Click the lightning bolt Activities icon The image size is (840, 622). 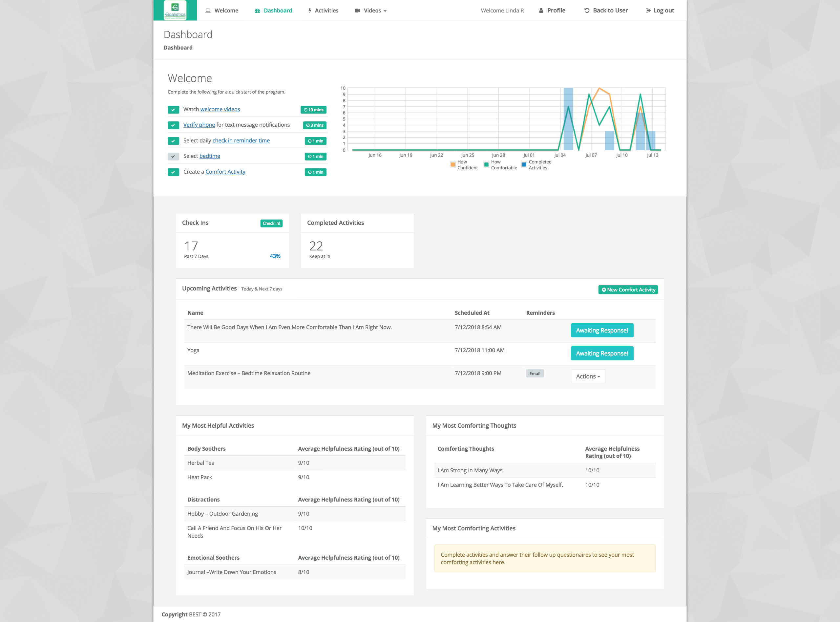310,11
